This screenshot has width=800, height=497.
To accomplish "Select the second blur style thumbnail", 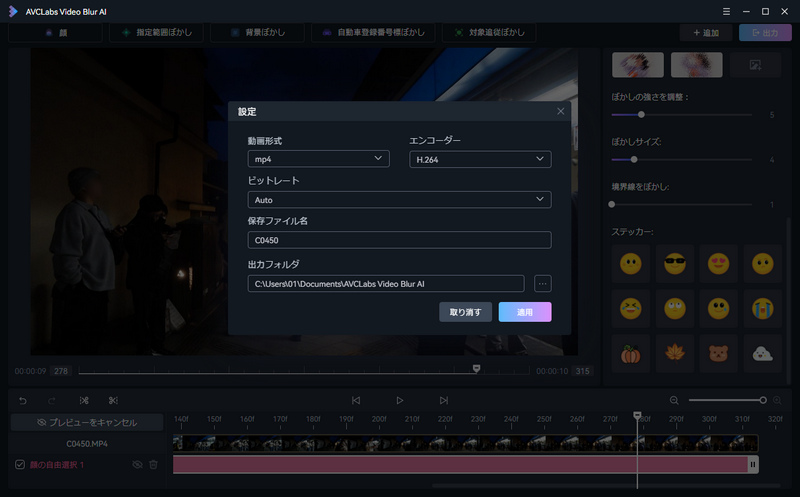I will 696,65.
